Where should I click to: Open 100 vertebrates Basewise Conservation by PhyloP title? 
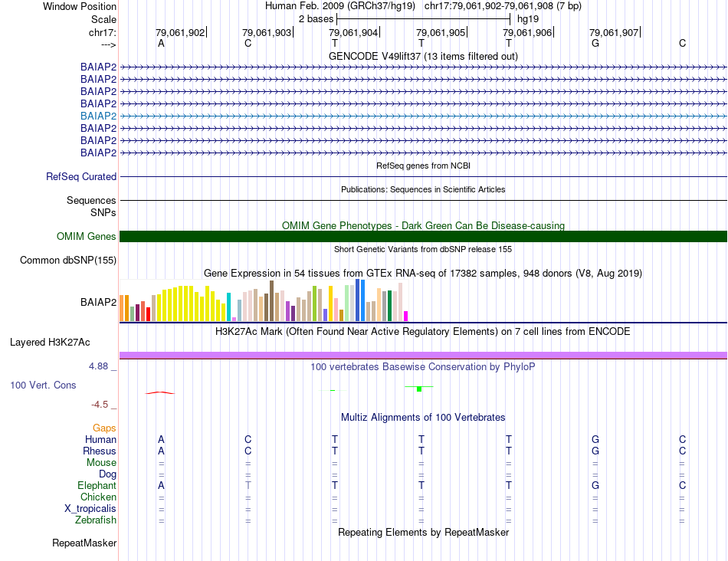(423, 367)
